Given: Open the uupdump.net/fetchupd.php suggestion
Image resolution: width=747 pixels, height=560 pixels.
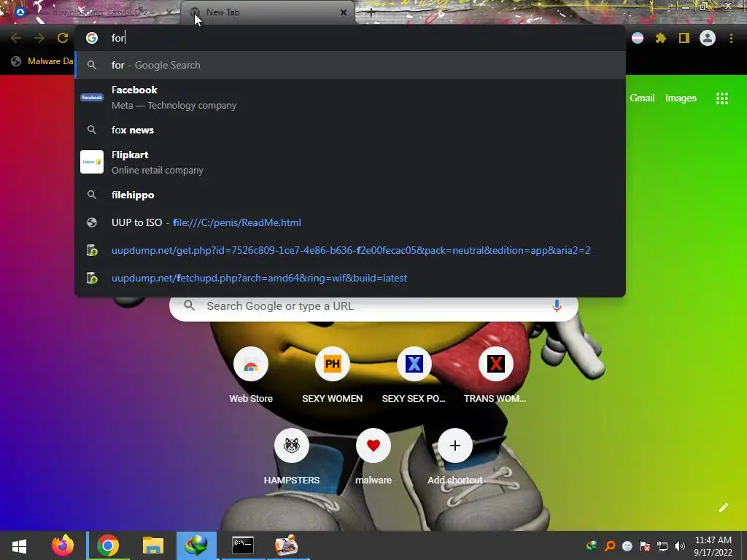Looking at the screenshot, I should pyautogui.click(x=350, y=278).
